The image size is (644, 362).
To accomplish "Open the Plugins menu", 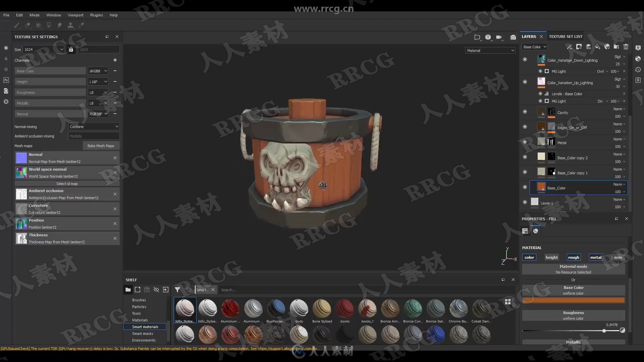I will point(96,15).
